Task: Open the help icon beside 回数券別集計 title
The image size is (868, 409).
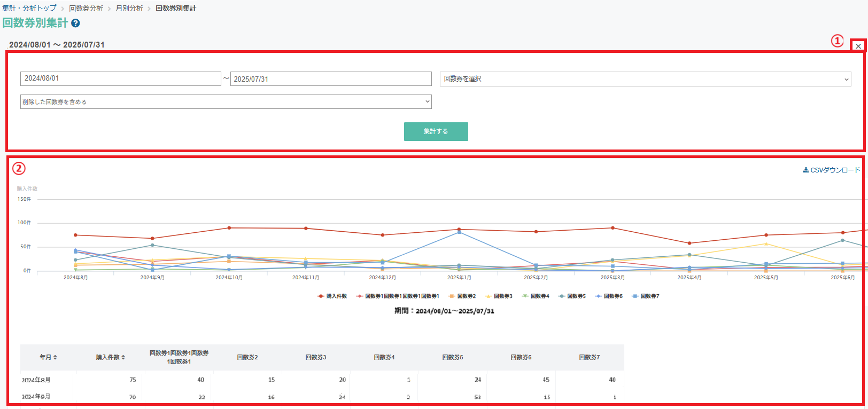Action: click(75, 23)
